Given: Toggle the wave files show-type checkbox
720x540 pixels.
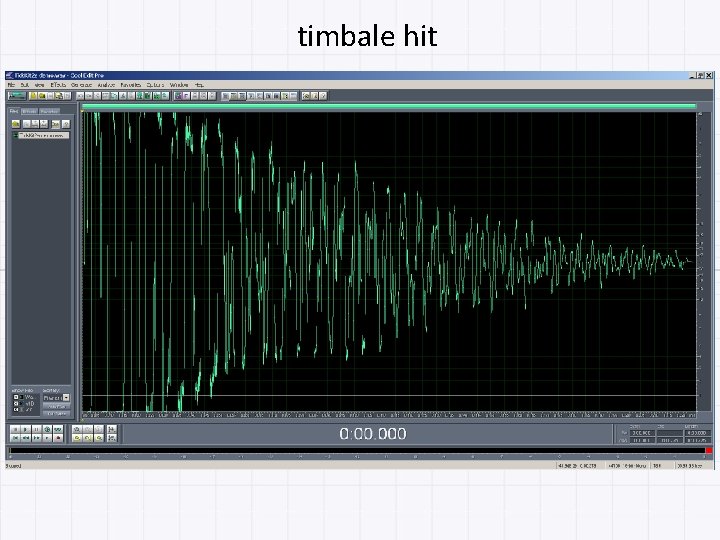Looking at the screenshot, I should (x=16, y=397).
